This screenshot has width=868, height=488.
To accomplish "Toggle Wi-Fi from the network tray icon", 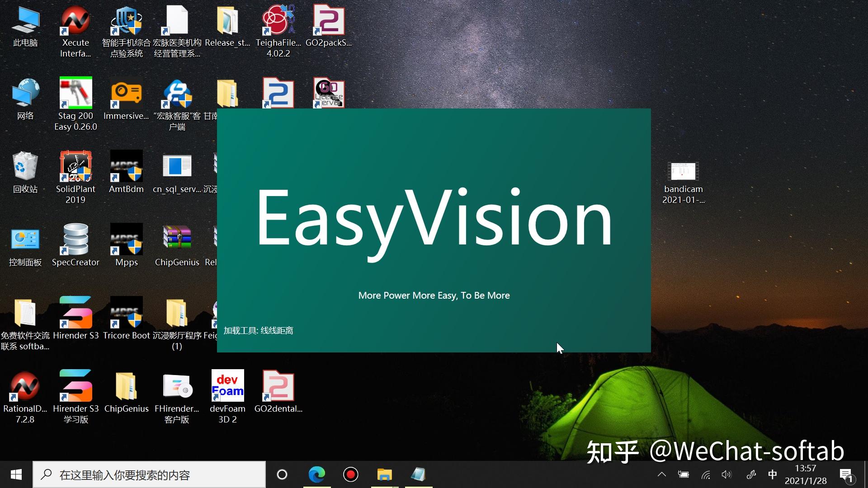I will (x=705, y=474).
